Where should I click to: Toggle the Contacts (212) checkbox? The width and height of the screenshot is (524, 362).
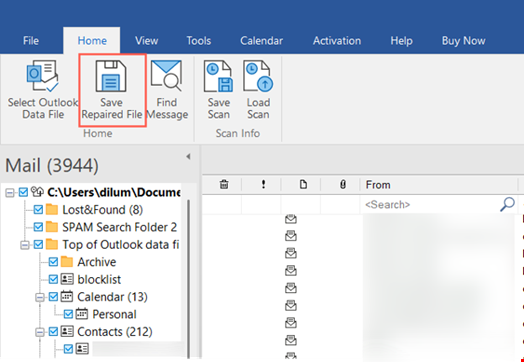click(53, 332)
